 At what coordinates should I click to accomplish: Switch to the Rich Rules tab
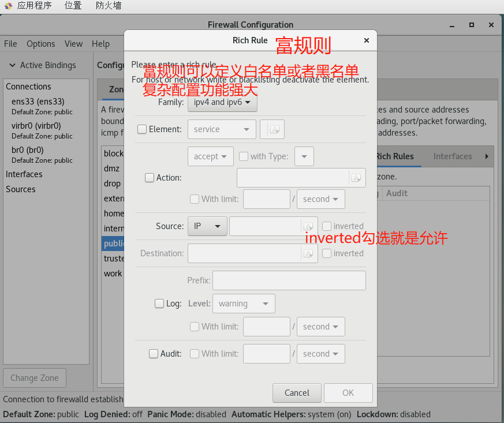395,156
